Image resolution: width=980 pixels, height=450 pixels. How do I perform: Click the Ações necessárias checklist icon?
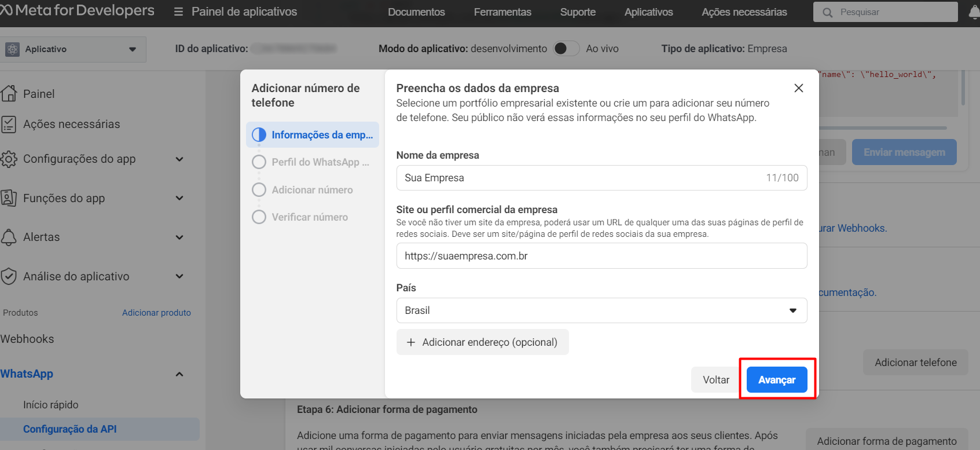pos(9,124)
